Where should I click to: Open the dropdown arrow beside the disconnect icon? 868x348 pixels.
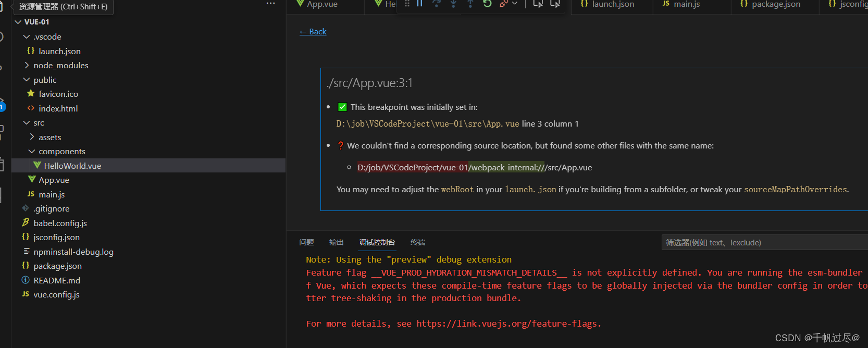pyautogui.click(x=515, y=4)
